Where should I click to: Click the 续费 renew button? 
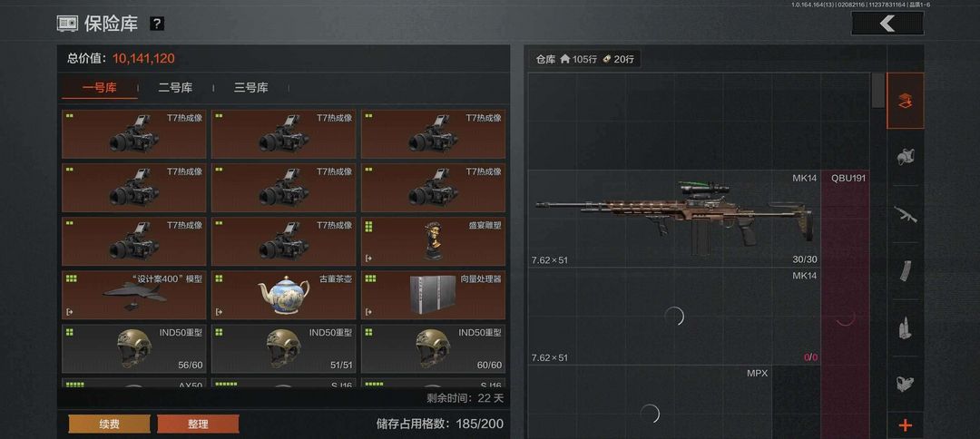pos(110,424)
